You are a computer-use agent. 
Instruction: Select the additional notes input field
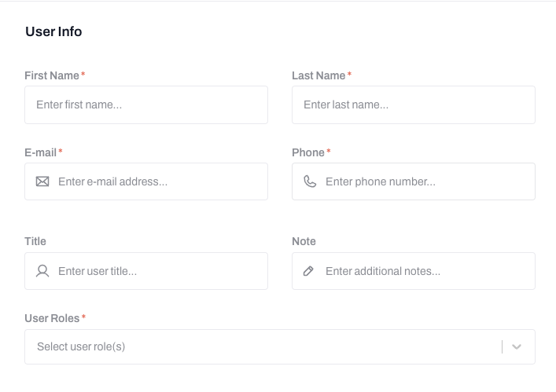425,271
